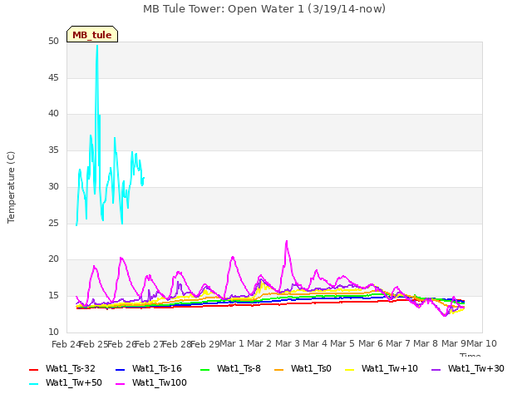Click the Feb 24 x-axis label

point(66,344)
